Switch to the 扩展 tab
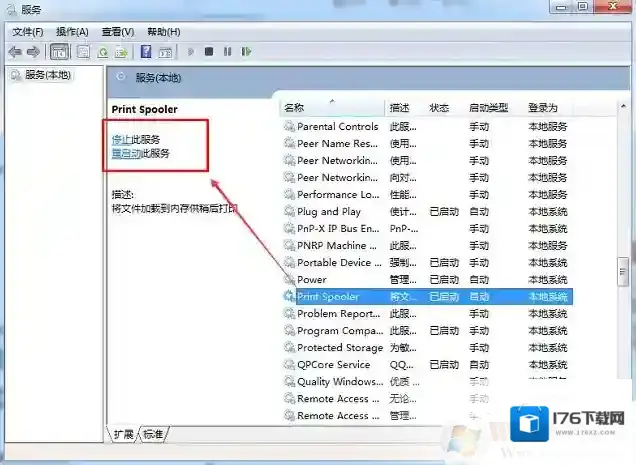The height and width of the screenshot is (465, 636). [123, 435]
